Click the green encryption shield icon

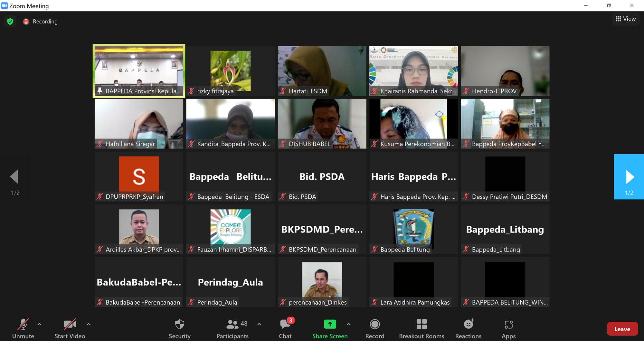point(10,22)
